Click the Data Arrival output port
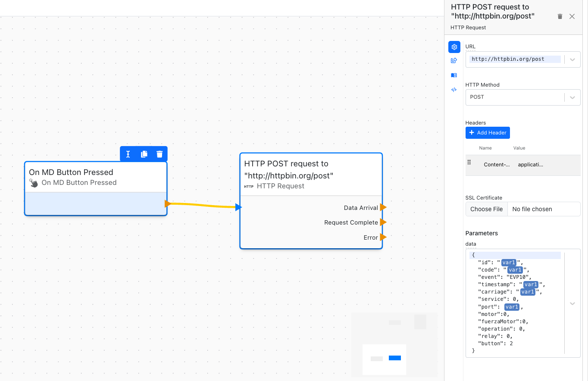This screenshot has width=588, height=381. click(383, 208)
